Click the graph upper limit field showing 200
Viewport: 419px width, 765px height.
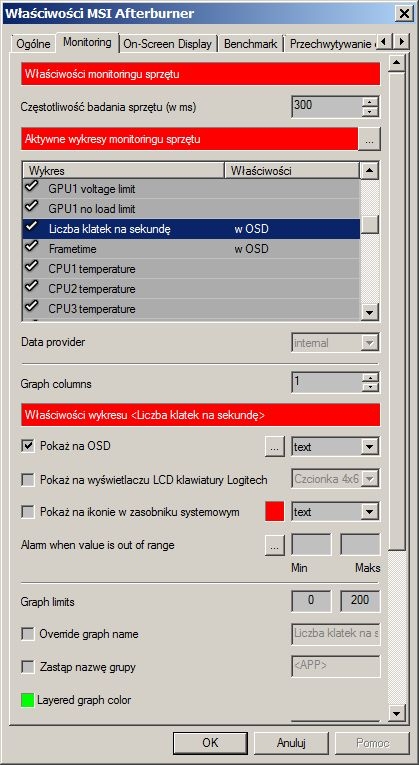[360, 601]
